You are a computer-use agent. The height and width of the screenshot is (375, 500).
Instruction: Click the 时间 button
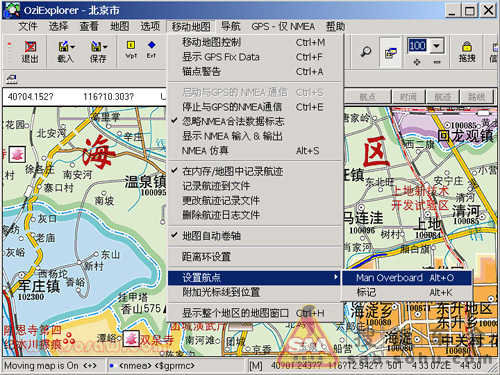409,97
